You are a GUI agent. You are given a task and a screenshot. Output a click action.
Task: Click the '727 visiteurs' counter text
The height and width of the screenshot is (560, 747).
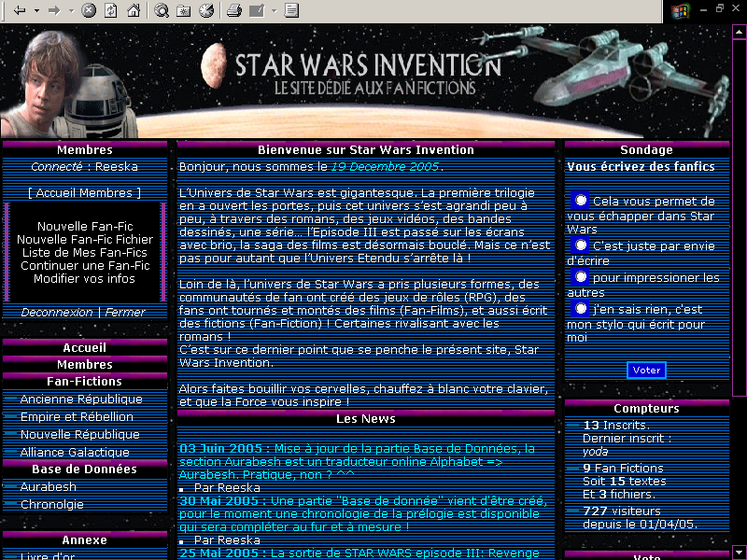[622, 511]
